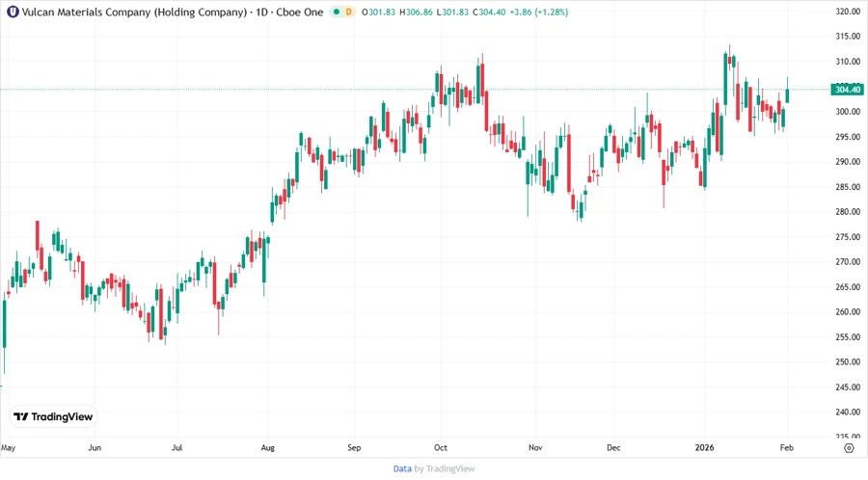Image resolution: width=868 pixels, height=480 pixels.
Task: Click the 285.00 price axis label
Action: tap(848, 186)
